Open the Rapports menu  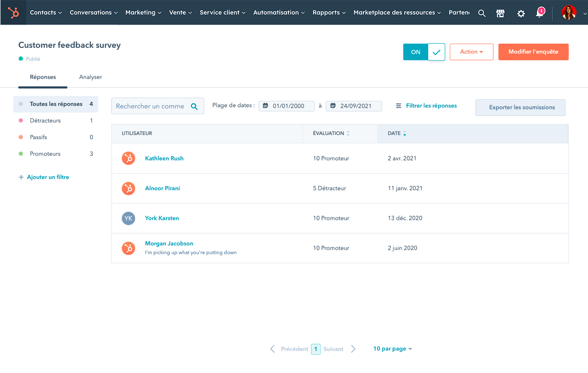(329, 13)
